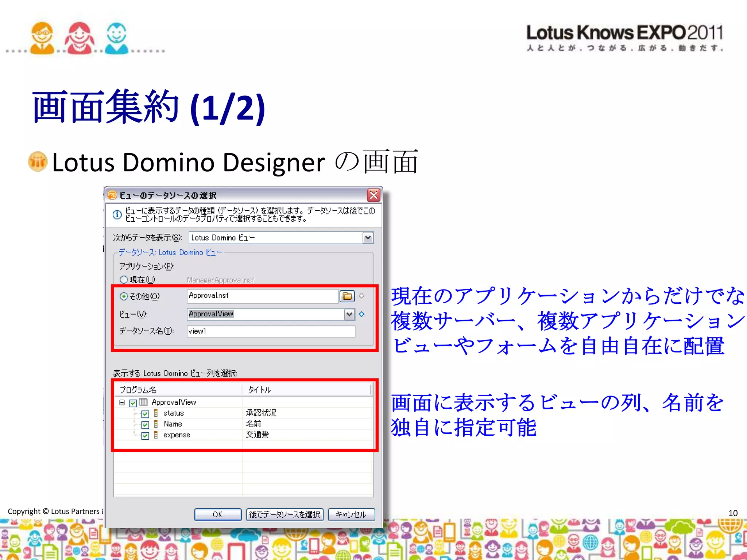Click the 交通費 title cell
747x560 pixels.
click(258, 435)
